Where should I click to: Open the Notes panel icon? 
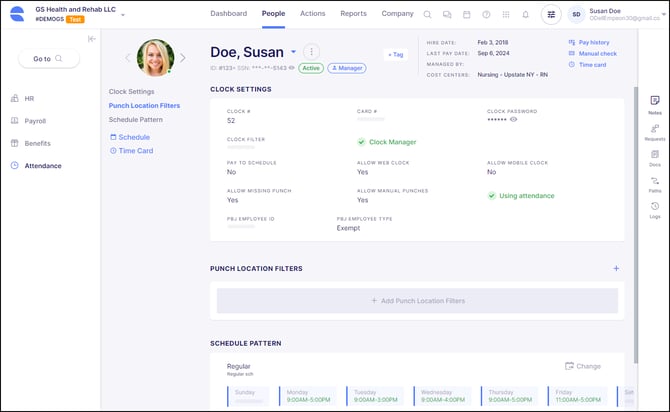(x=655, y=100)
